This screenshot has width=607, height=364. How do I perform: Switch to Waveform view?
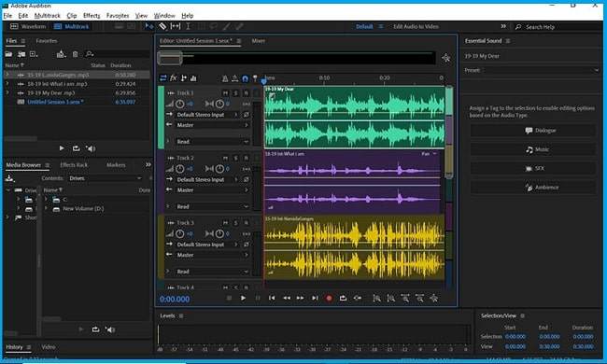28,27
